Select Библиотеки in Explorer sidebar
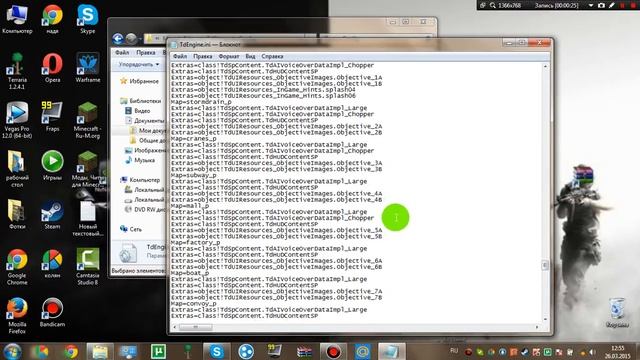The height and width of the screenshot is (360, 640). 141,101
